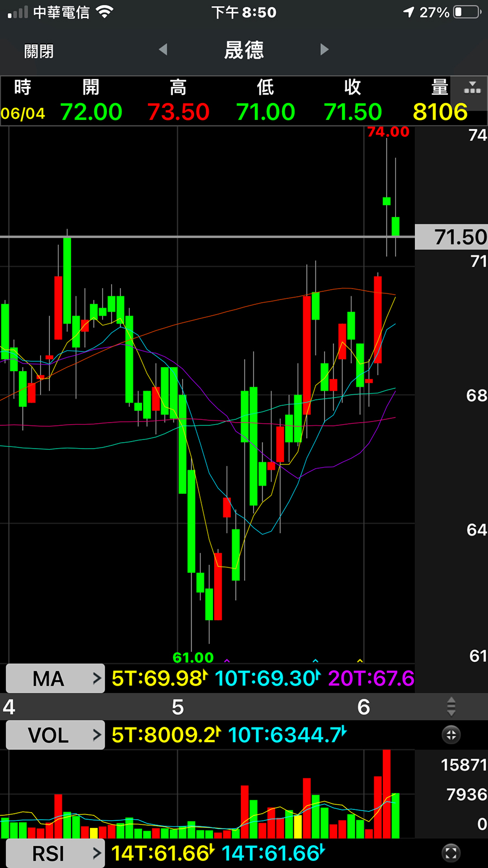Screen dimensions: 488x868
Task: Go to previous stock with left arrow
Action: 163,50
